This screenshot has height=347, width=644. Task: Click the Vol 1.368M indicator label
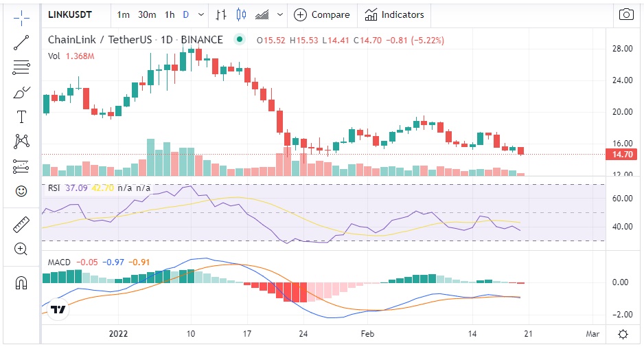tap(71, 56)
